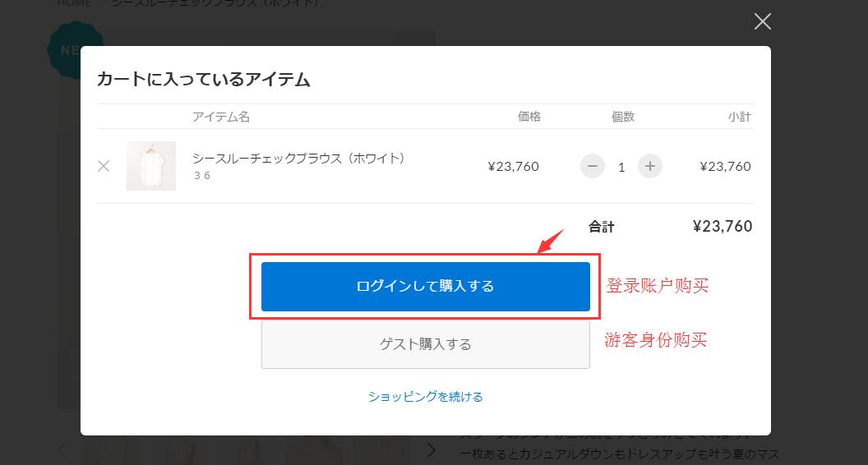The width and height of the screenshot is (868, 465).
Task: Choose ゲスト購入する to buy as guest
Action: (x=425, y=344)
